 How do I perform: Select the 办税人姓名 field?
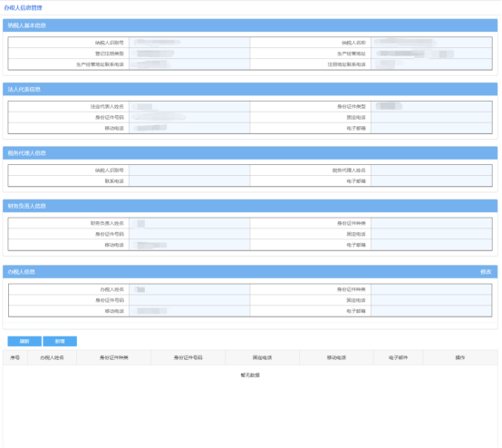[189, 289]
